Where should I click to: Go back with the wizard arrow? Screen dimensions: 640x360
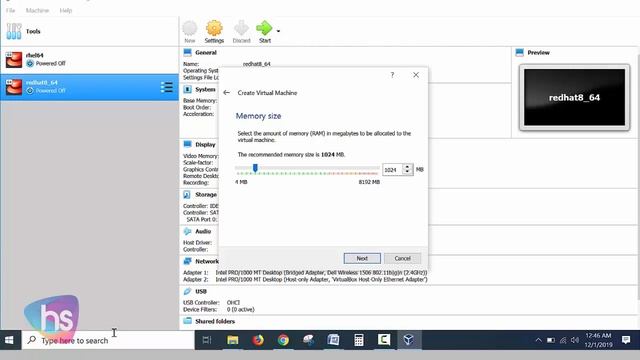tap(227, 93)
